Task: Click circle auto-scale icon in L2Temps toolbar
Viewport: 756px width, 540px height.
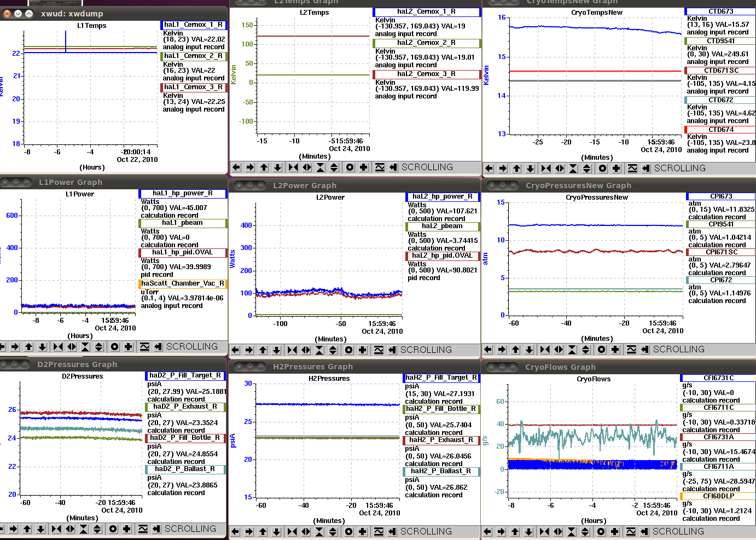Action: [350, 167]
